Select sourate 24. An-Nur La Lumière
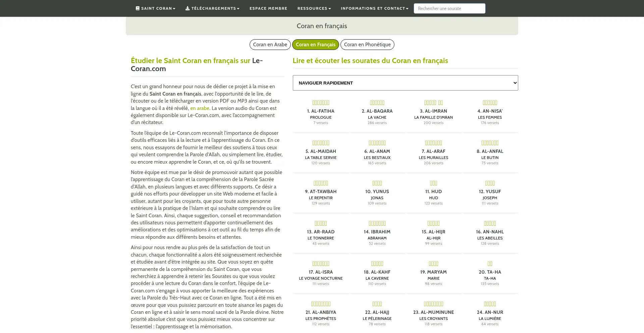Screen dimensions: 644x333 point(490,313)
